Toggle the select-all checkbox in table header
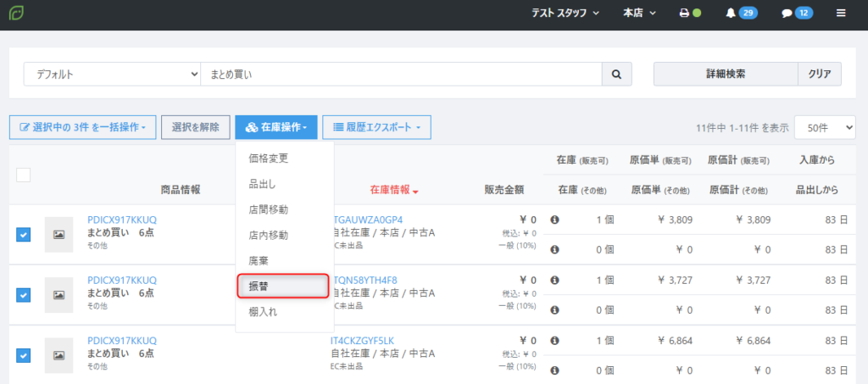 pyautogui.click(x=24, y=175)
